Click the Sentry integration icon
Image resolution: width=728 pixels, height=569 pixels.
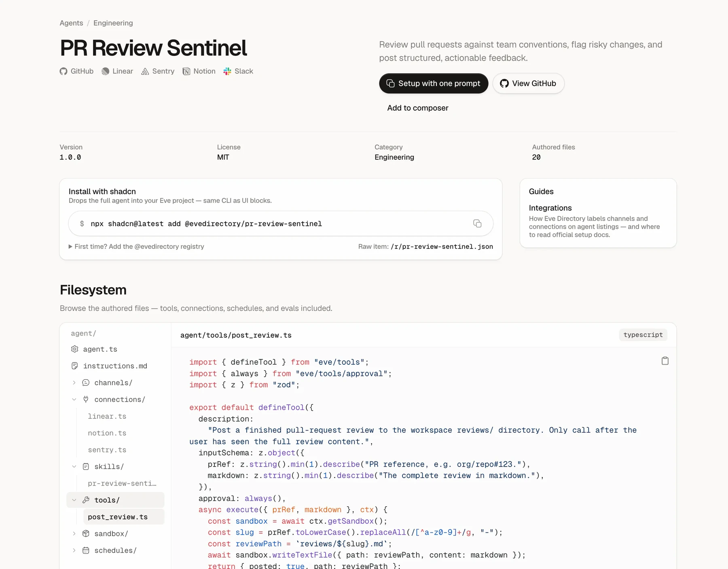(x=145, y=71)
